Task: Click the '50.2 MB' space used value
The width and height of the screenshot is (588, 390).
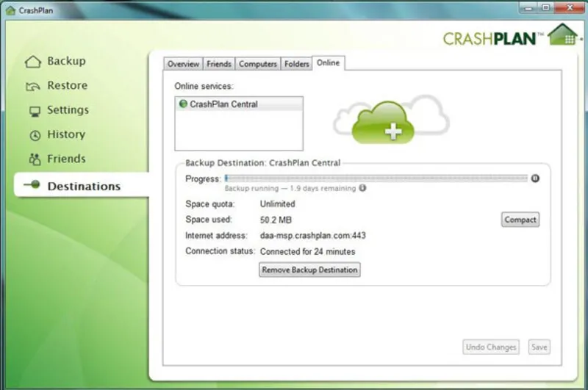Action: click(276, 220)
